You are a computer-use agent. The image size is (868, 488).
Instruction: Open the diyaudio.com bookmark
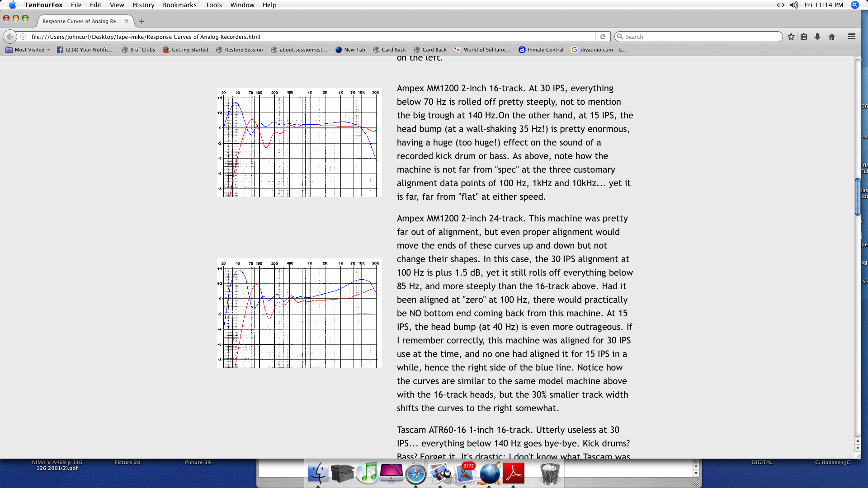(599, 50)
